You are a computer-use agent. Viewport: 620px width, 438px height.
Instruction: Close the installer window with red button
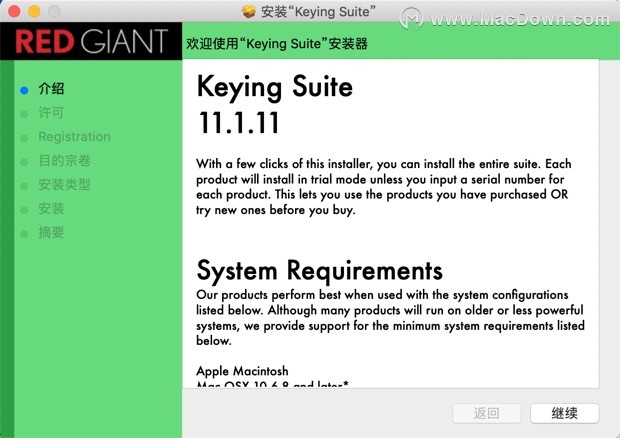[14, 11]
